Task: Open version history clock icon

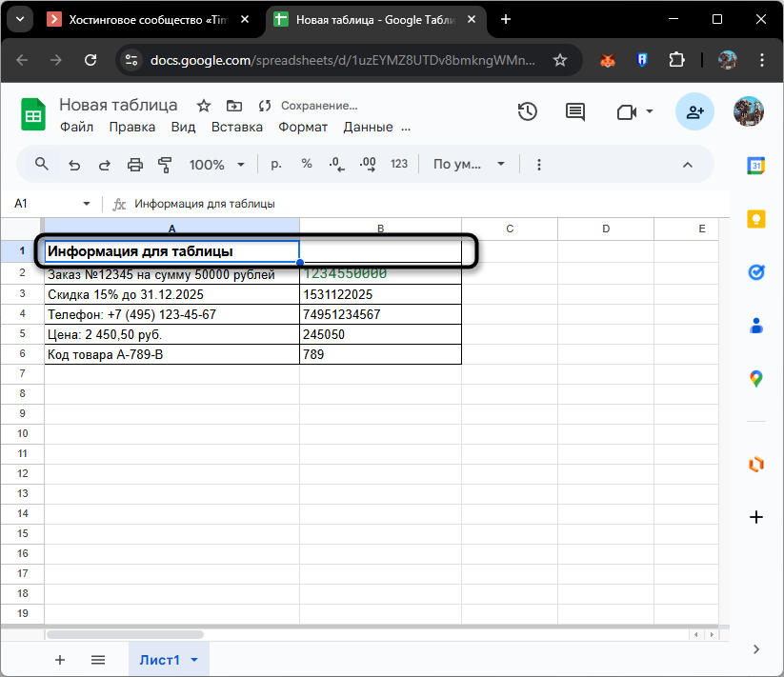Action: coord(528,112)
